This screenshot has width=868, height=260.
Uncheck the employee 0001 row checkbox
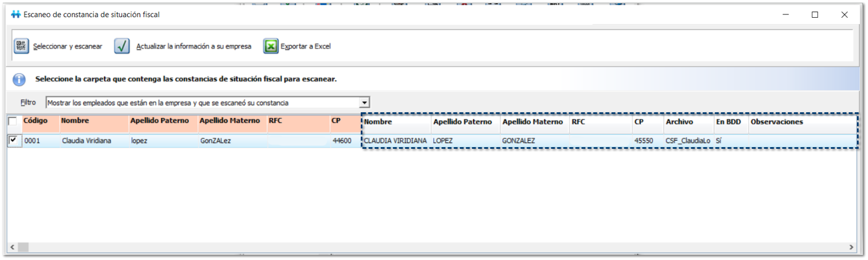[x=13, y=141]
